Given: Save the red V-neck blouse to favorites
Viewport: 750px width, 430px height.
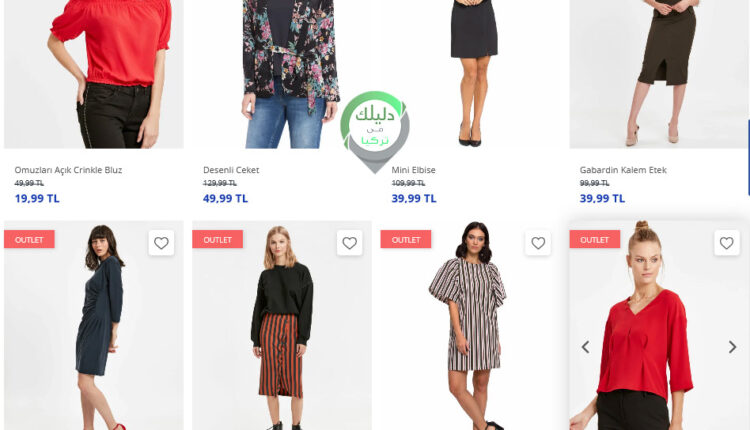Looking at the screenshot, I should (x=727, y=243).
